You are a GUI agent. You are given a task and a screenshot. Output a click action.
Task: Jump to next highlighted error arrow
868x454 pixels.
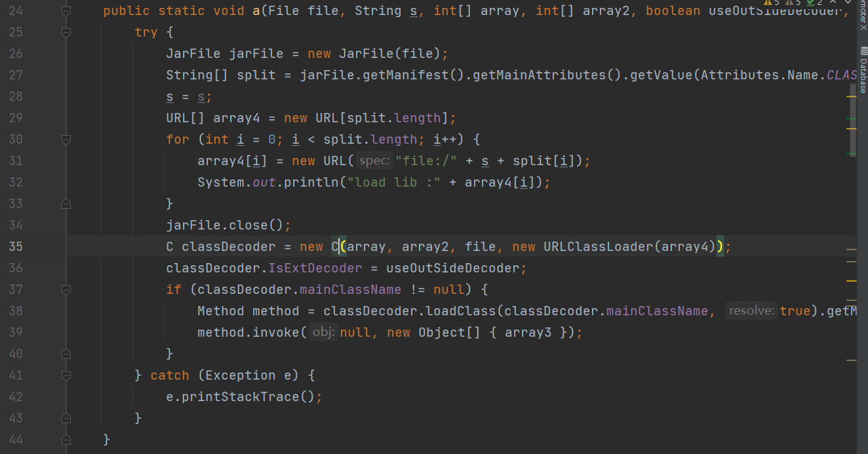(x=848, y=3)
